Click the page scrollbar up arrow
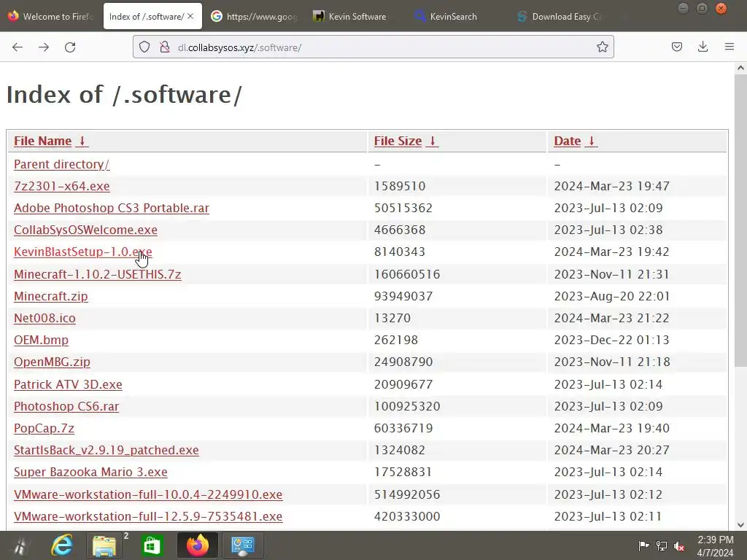Screen dimensions: 747x560 (740, 68)
